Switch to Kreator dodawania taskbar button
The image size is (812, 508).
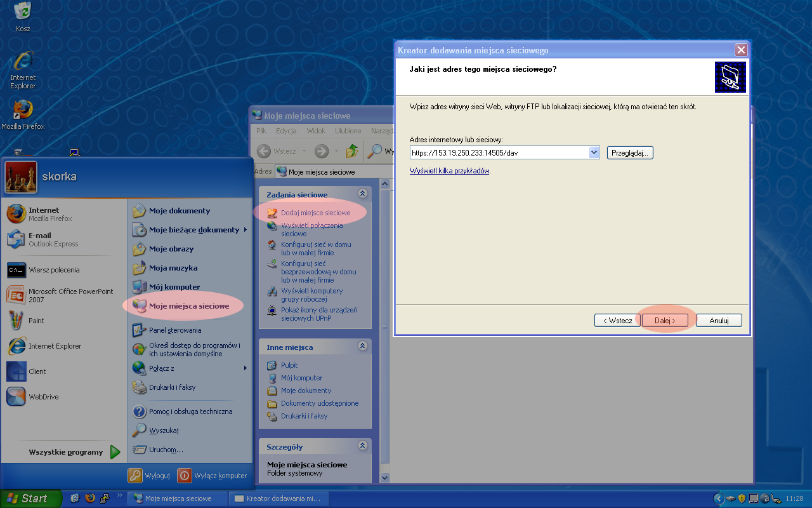tap(279, 498)
